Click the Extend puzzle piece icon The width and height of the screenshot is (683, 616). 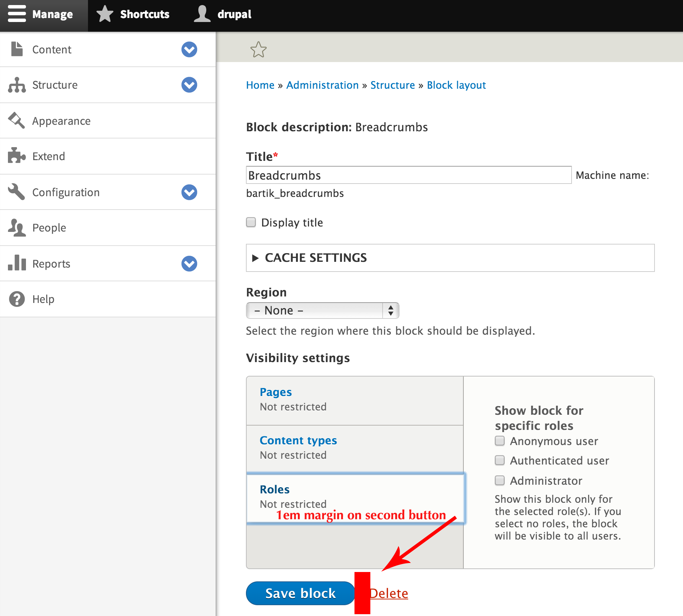17,156
